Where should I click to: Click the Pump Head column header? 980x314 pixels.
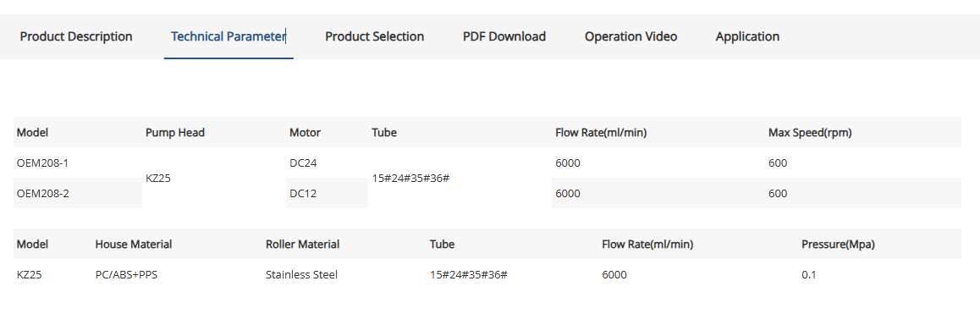pyautogui.click(x=175, y=133)
